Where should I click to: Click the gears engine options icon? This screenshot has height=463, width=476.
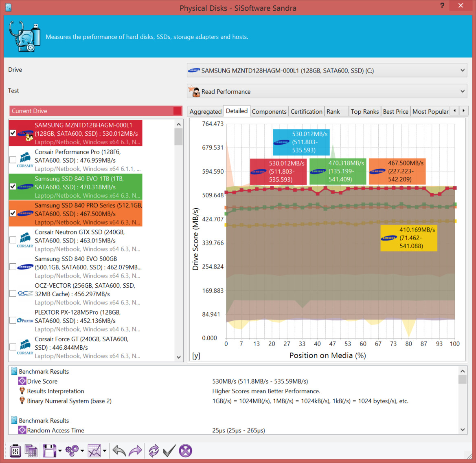(x=72, y=450)
